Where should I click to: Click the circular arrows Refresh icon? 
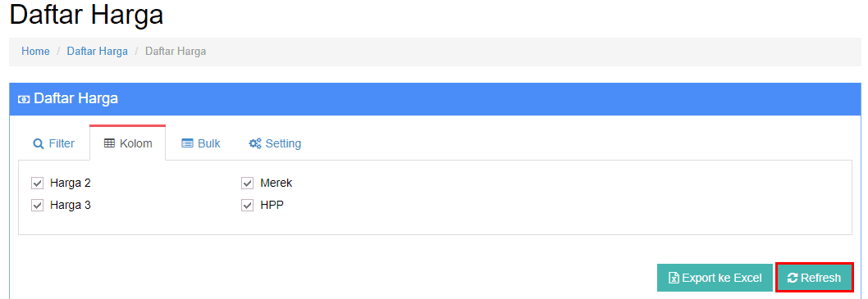tap(793, 278)
